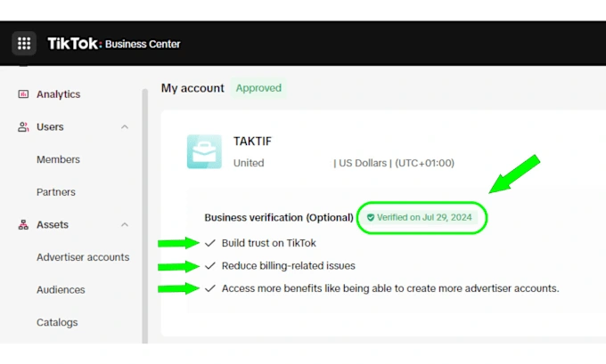
Task: Select Catalogs in the sidebar
Action: coord(57,322)
